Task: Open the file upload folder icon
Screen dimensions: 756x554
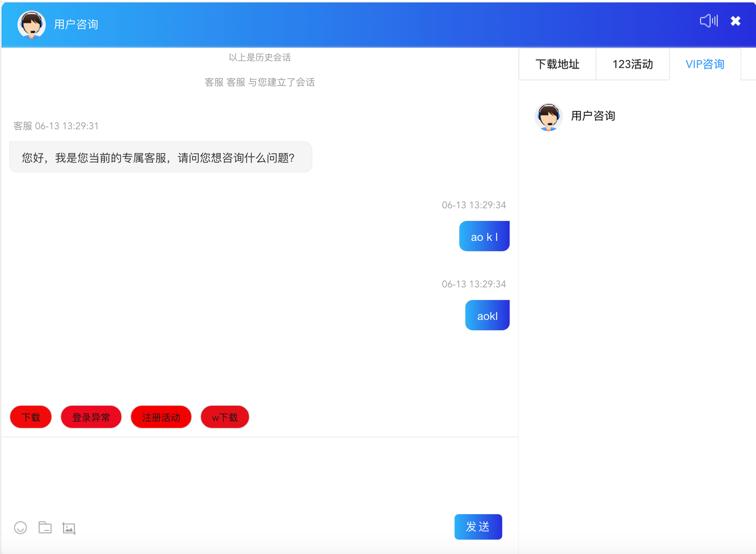Action: tap(45, 528)
